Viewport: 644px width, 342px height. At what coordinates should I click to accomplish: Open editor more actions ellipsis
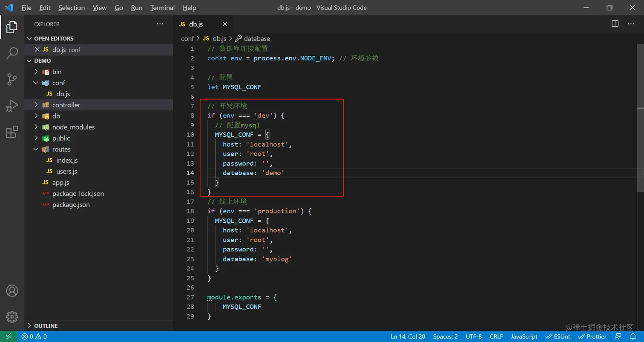pyautogui.click(x=631, y=24)
